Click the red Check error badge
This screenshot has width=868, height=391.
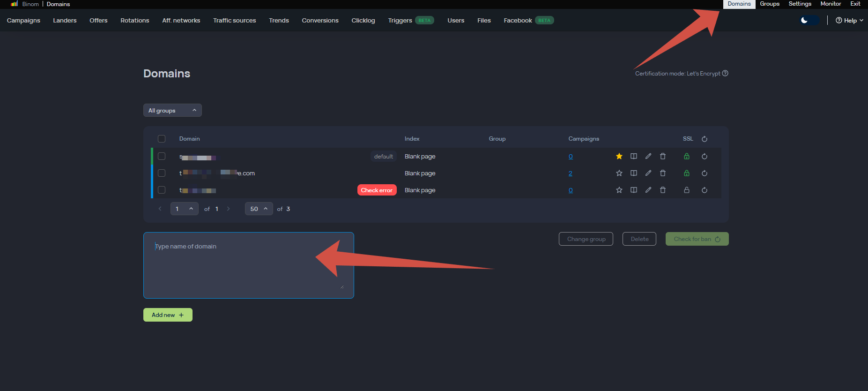(377, 190)
